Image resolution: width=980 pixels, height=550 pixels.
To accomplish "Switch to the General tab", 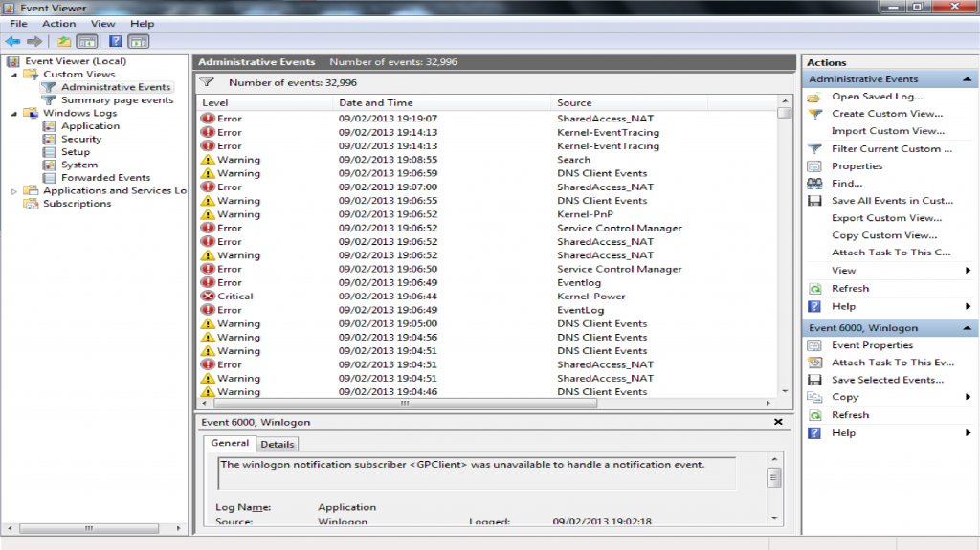I will 230,443.
